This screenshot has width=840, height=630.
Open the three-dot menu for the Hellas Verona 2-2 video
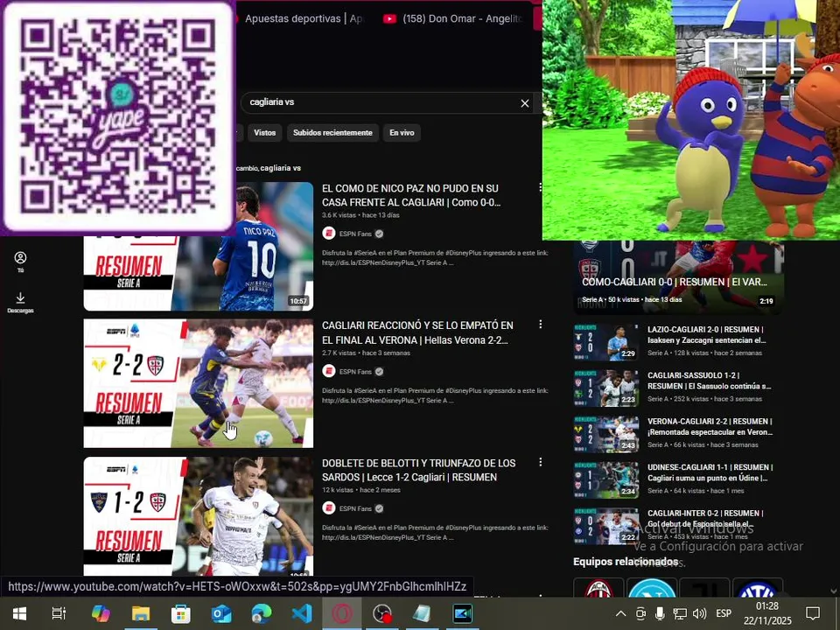tap(540, 324)
